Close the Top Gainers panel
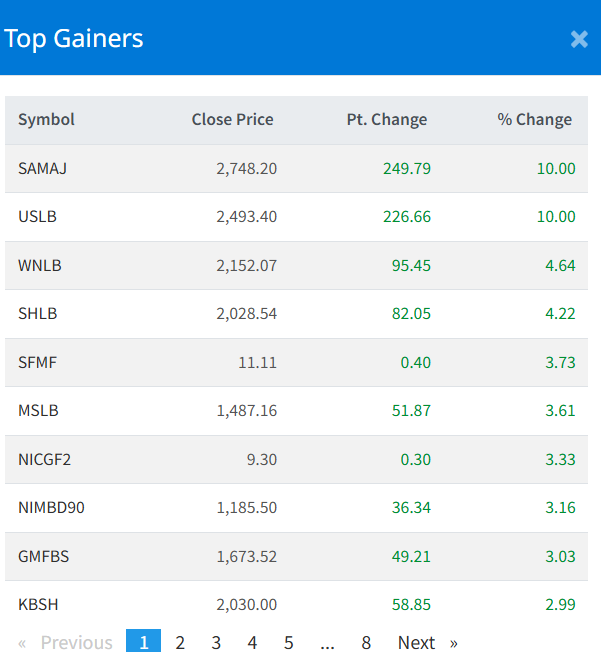This screenshot has height=652, width=601. point(579,39)
